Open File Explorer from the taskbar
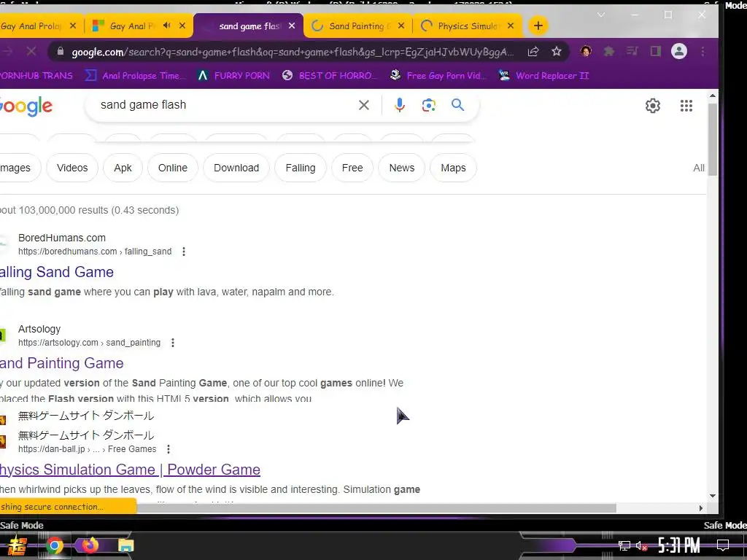The height and width of the screenshot is (560, 747). click(x=125, y=545)
